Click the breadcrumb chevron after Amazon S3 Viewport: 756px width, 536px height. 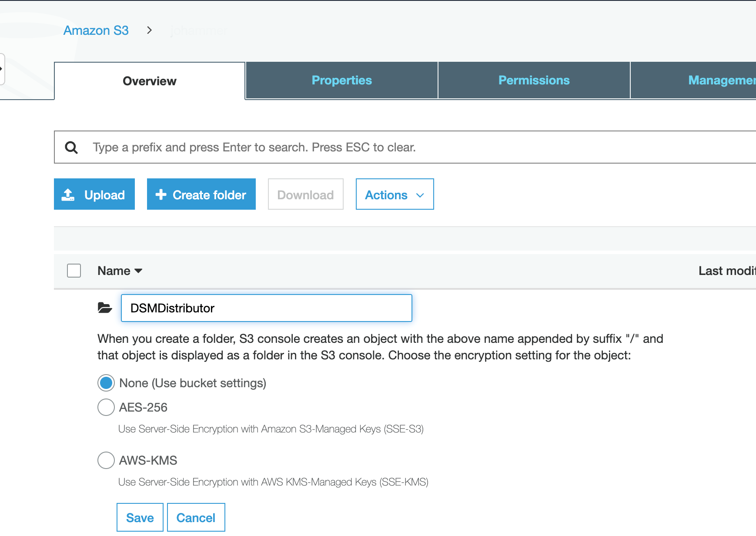coord(149,30)
